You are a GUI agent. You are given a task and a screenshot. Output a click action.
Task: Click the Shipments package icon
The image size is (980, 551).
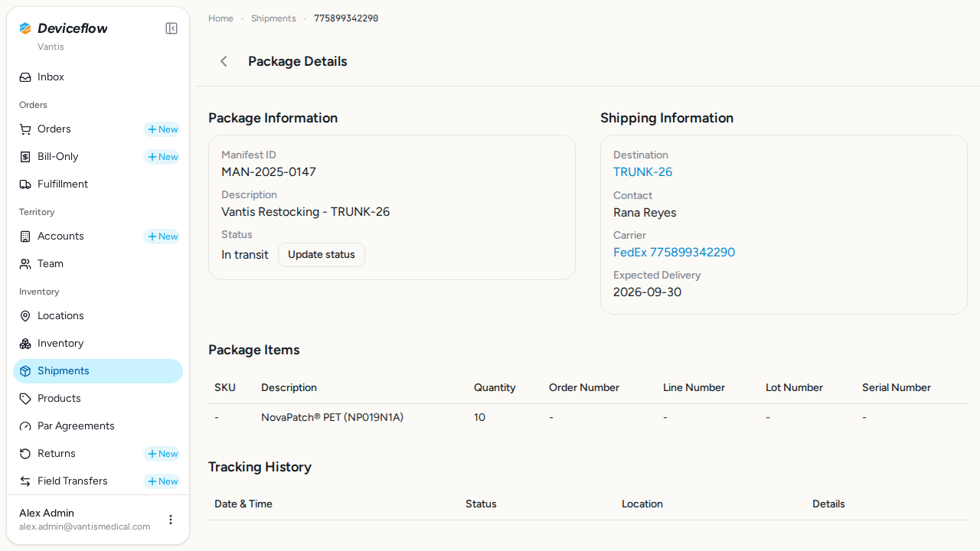click(x=25, y=371)
